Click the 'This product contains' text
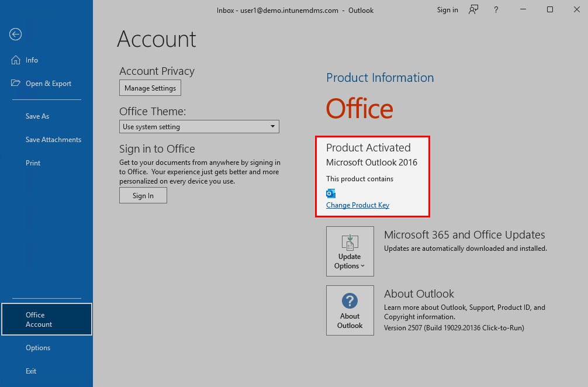Viewport: 588px width, 387px height. pos(359,179)
